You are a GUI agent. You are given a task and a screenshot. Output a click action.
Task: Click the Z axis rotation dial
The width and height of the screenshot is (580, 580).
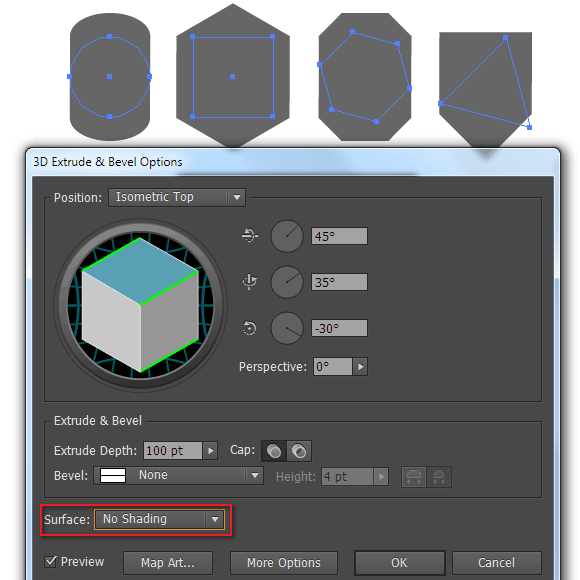[287, 328]
